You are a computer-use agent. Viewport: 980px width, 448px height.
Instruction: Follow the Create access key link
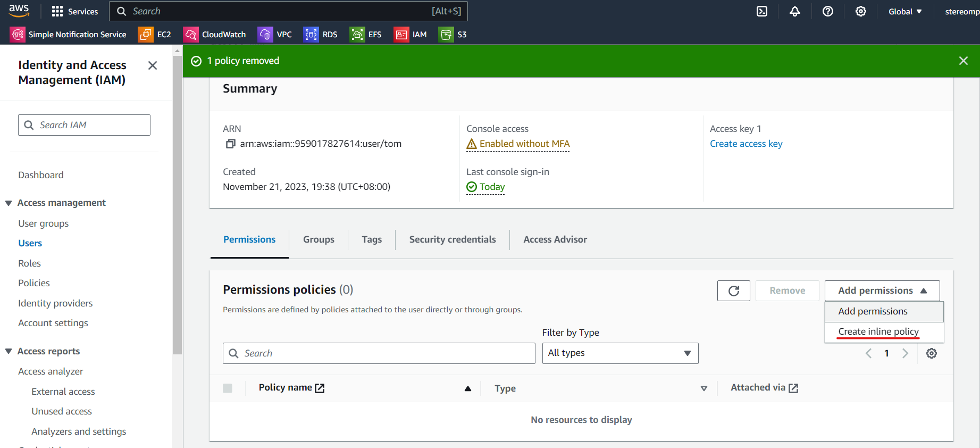pos(746,144)
